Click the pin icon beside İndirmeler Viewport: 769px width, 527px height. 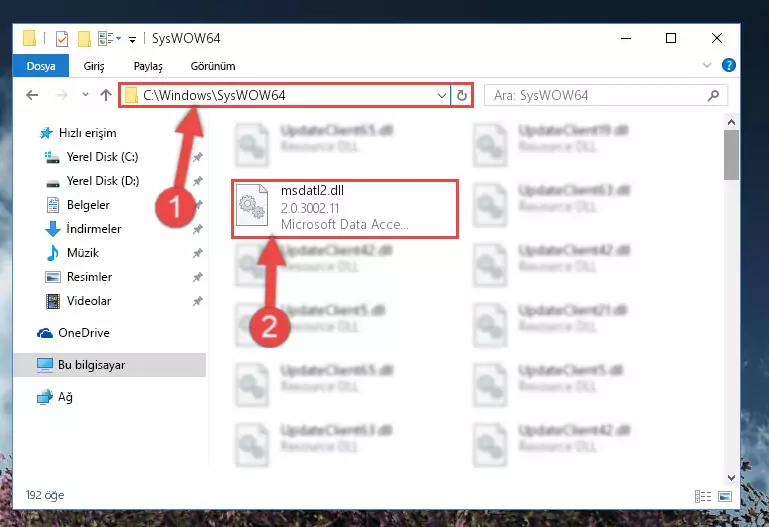[x=197, y=229]
